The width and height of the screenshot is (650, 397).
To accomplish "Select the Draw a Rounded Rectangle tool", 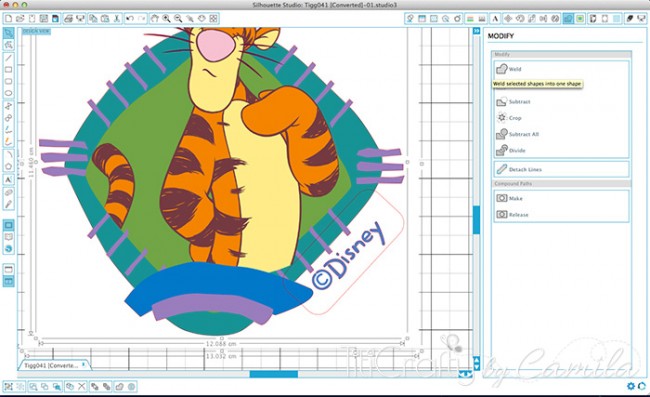I will tap(8, 81).
